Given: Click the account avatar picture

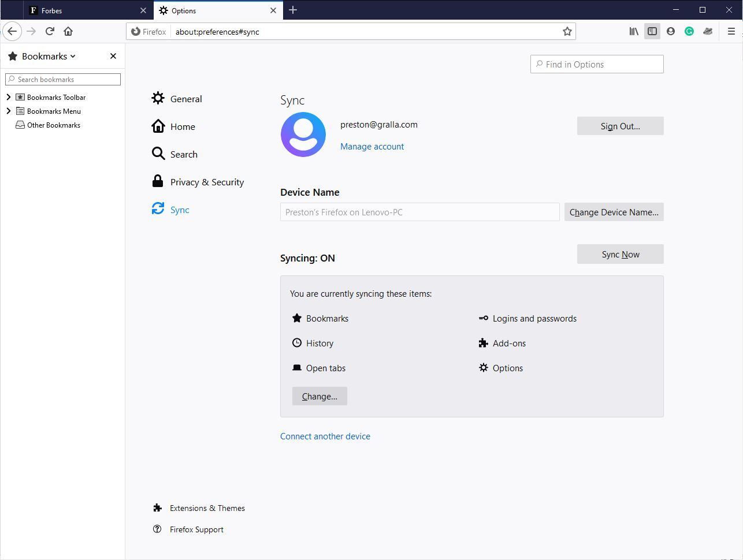Looking at the screenshot, I should (303, 135).
